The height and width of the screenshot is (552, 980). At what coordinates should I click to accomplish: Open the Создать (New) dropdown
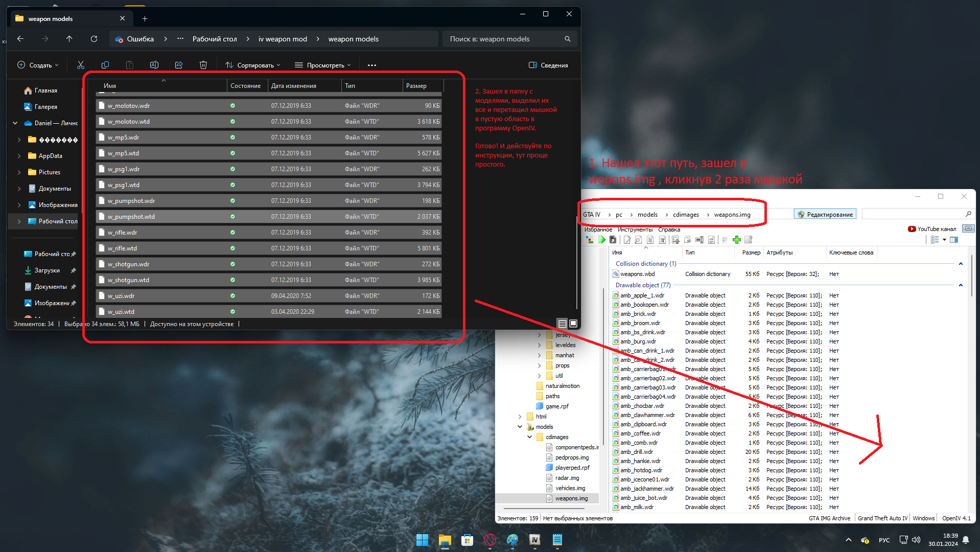[x=38, y=65]
